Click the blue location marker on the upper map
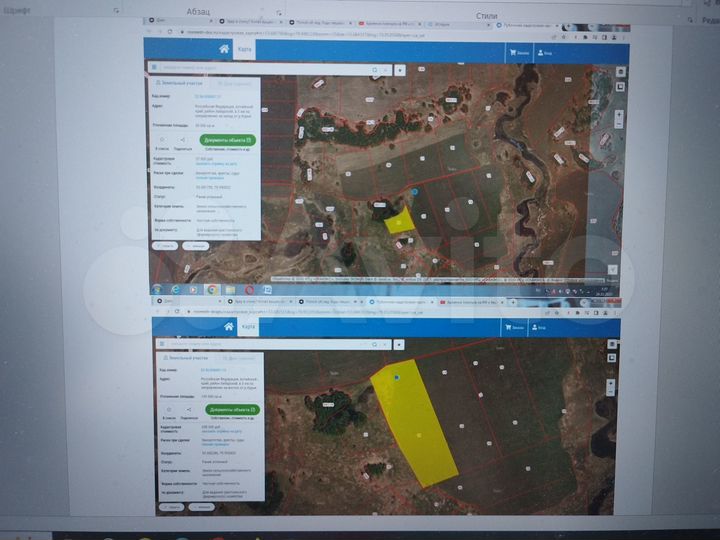The height and width of the screenshot is (540, 720). (414, 191)
